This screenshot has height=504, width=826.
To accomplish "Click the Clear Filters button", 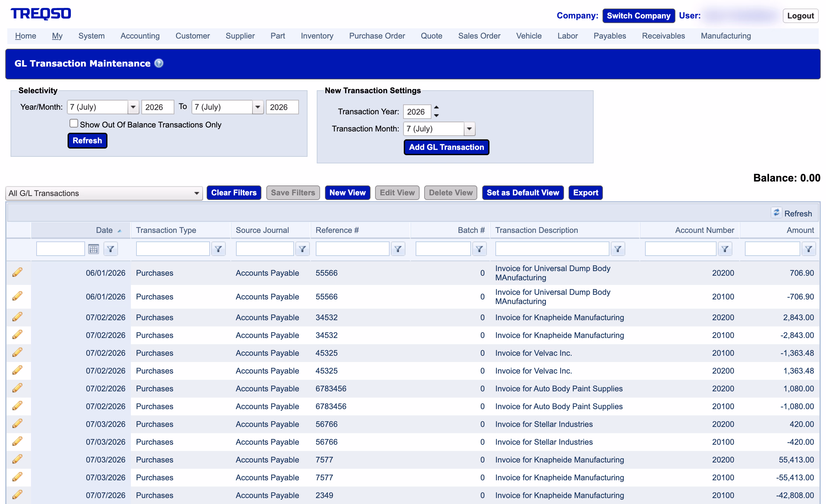I will (234, 193).
